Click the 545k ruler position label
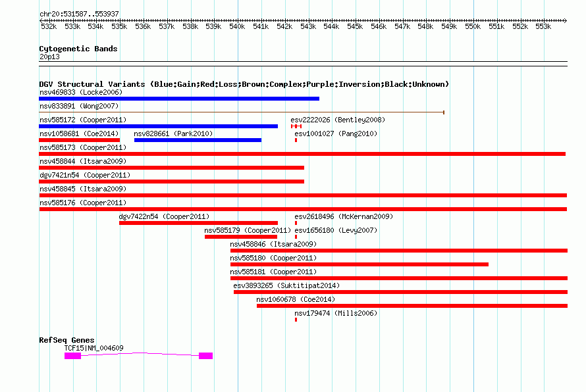The width and height of the screenshot is (586, 392). point(355,26)
